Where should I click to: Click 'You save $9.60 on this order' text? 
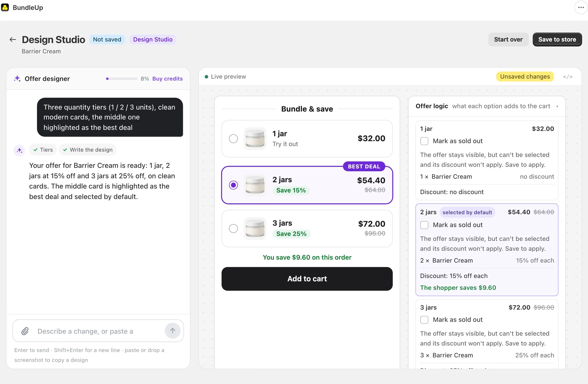307,257
